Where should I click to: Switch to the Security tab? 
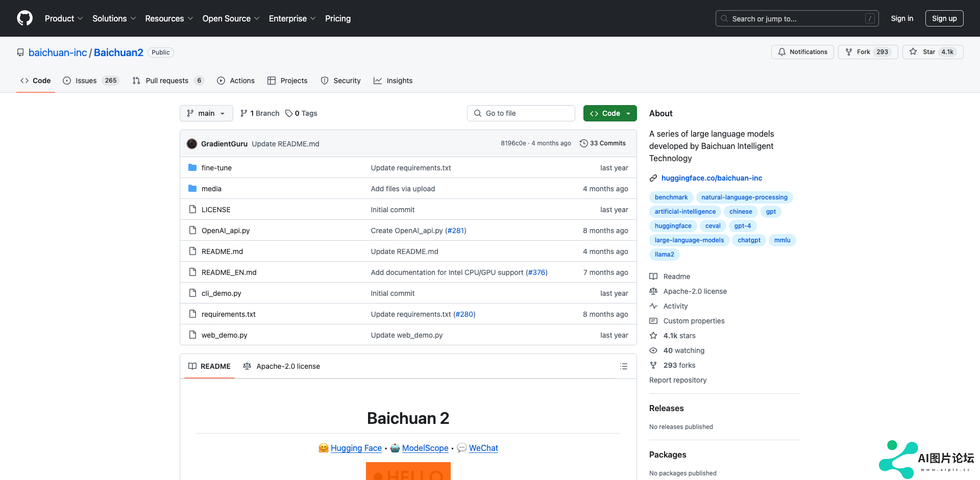tap(340, 81)
